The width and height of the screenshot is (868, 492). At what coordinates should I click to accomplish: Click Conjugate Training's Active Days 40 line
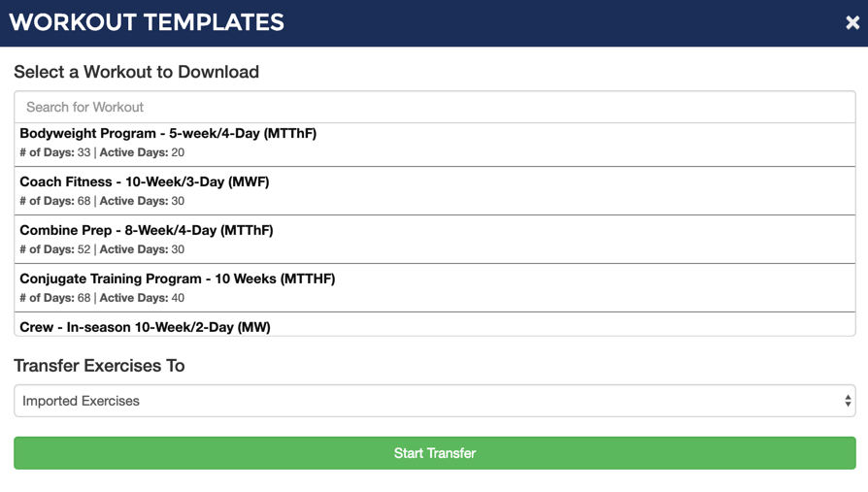tap(142, 298)
